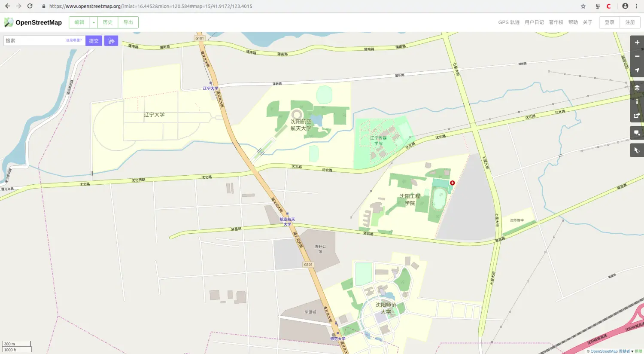Open the 编辑 (Edit) tab
This screenshot has width=644, height=354.
pyautogui.click(x=79, y=22)
